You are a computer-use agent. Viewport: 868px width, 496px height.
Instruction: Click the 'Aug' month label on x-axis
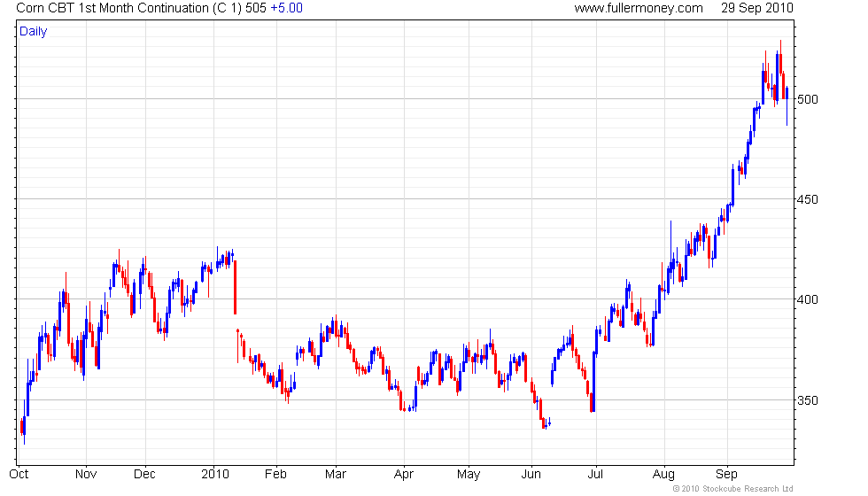pos(663,475)
